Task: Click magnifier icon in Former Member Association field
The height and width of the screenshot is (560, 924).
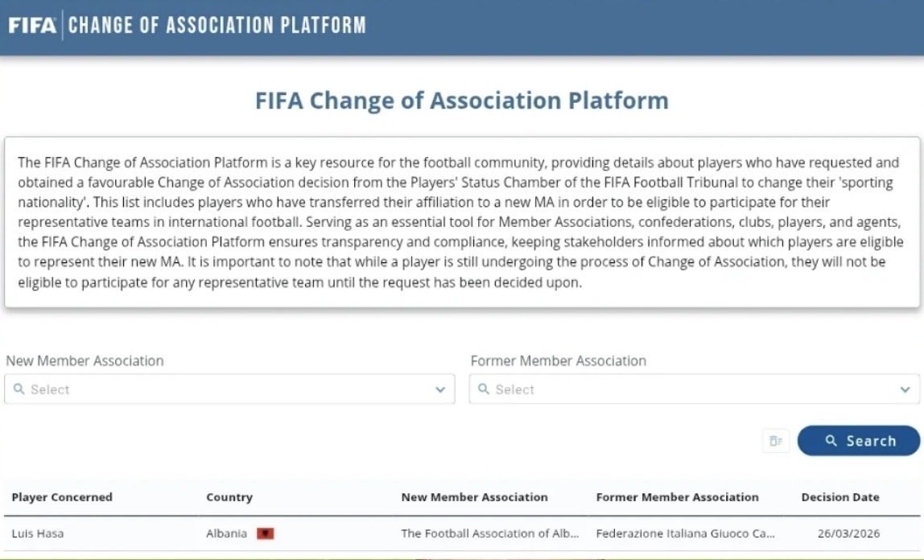Action: click(x=484, y=389)
